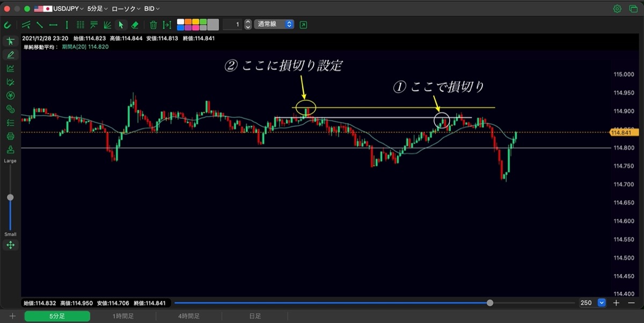Switch to the 日足 tab
The image size is (644, 323).
(x=255, y=316)
